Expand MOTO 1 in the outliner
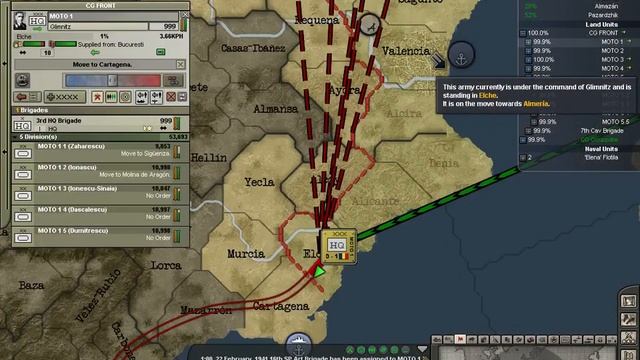The height and width of the screenshot is (360, 640). tap(528, 42)
